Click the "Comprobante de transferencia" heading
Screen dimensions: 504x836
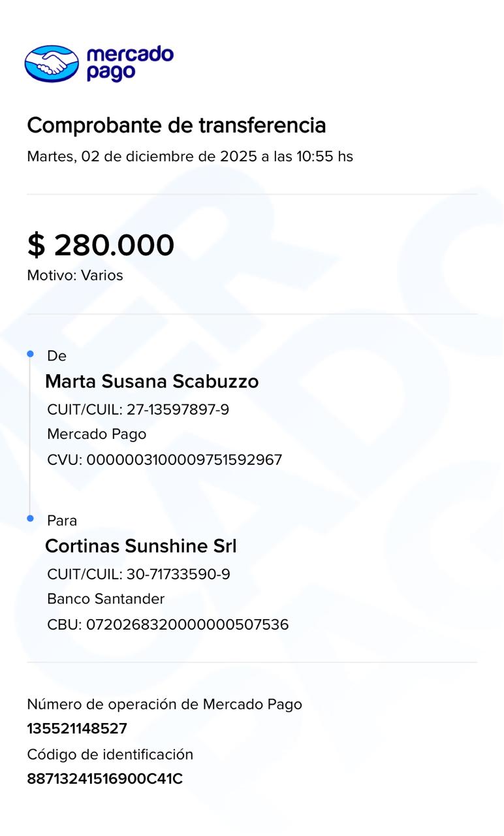pos(176,125)
